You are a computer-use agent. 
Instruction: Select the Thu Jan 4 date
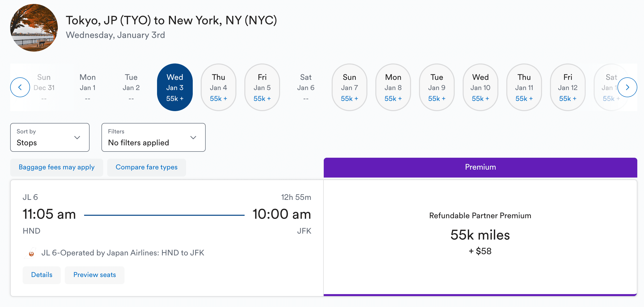[x=219, y=87]
